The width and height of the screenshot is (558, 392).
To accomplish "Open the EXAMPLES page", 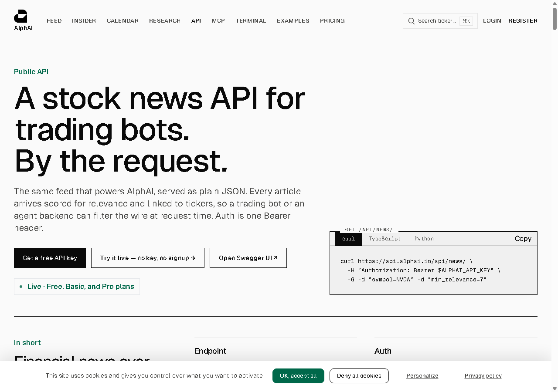I will [x=293, y=21].
